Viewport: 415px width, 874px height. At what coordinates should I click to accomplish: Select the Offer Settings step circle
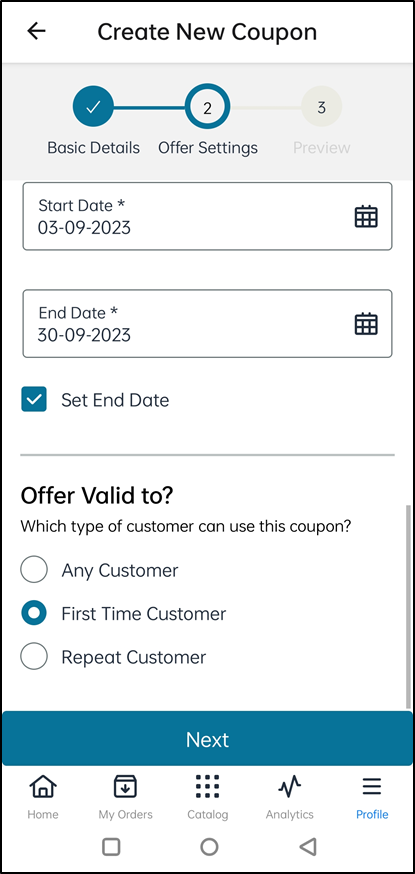point(207,107)
